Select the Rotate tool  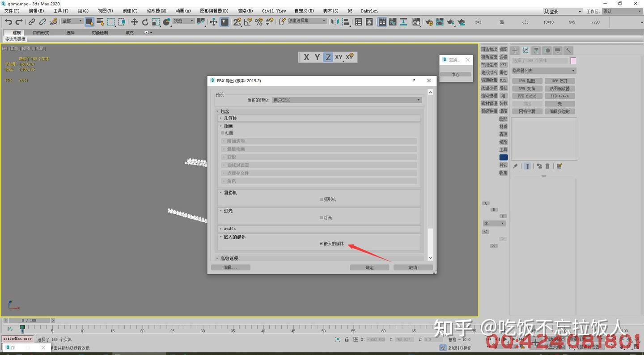[145, 21]
